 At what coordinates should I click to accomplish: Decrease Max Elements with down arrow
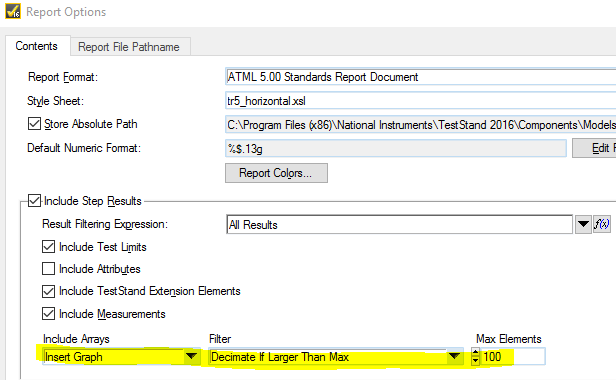[x=475, y=361]
